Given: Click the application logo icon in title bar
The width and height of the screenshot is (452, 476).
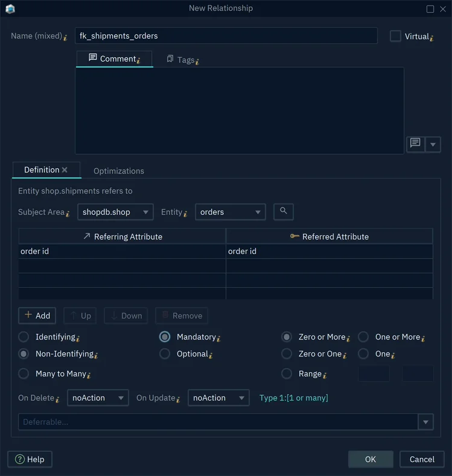Looking at the screenshot, I should [x=10, y=9].
